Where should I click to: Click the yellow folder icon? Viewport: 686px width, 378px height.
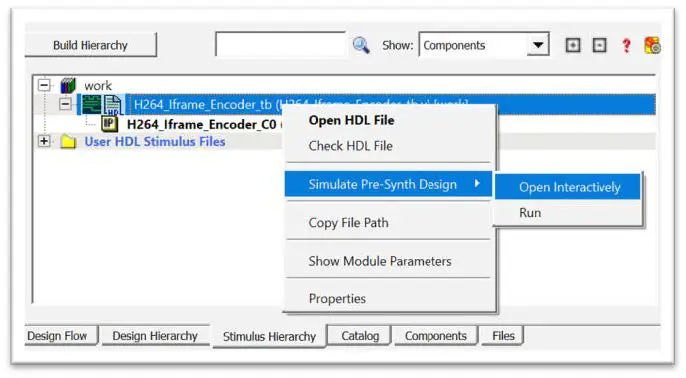[68, 142]
